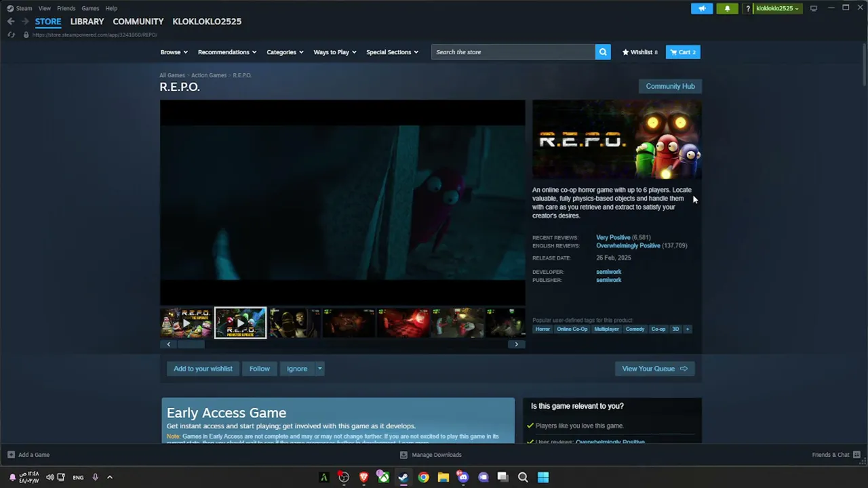Click the Horror tag
The height and width of the screenshot is (488, 868).
click(542, 329)
